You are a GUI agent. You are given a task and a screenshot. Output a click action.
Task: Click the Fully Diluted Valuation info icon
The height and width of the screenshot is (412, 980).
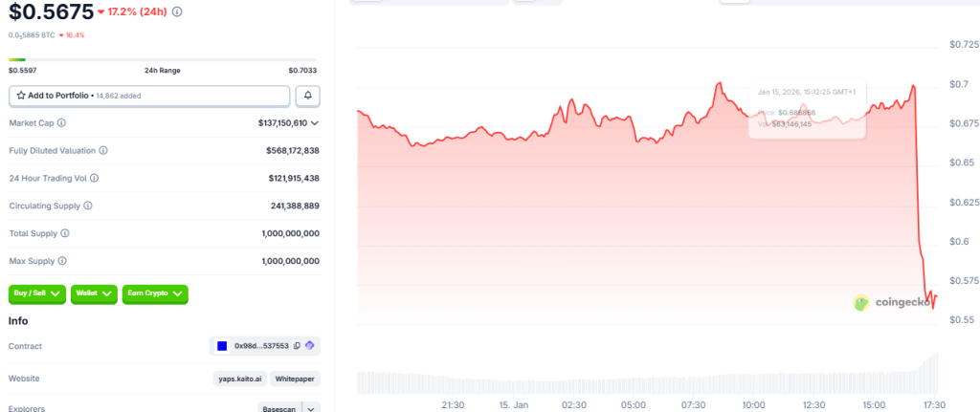pos(103,151)
